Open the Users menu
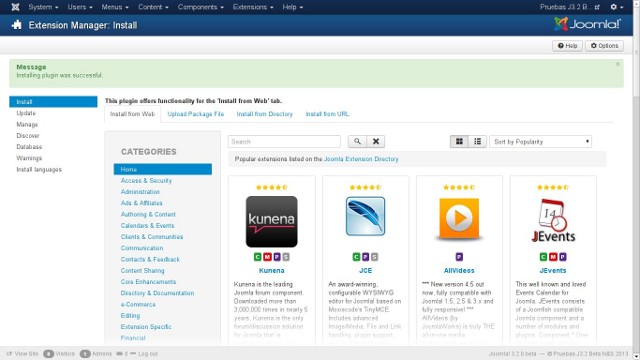640x360 pixels. pos(80,7)
